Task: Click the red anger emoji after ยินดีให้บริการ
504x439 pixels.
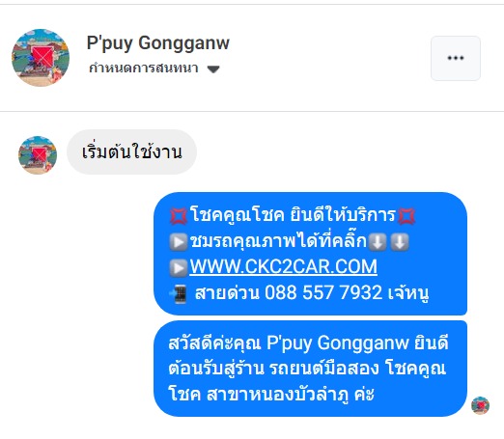Action: (406, 216)
